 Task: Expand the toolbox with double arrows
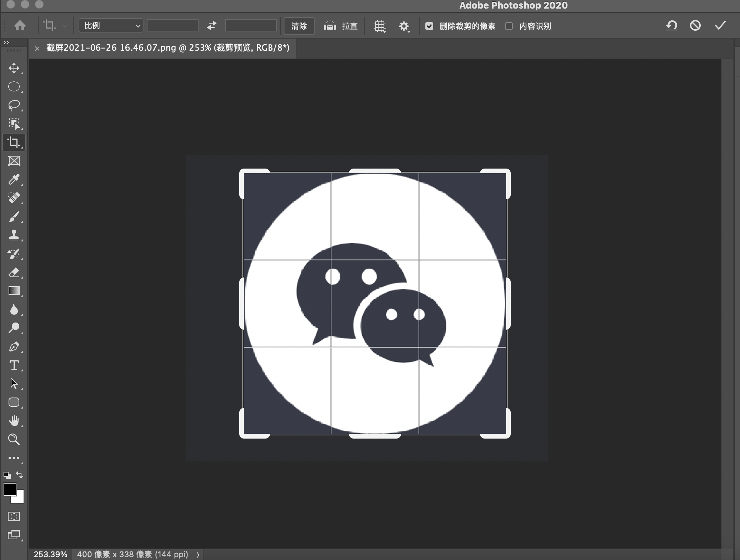[x=6, y=42]
